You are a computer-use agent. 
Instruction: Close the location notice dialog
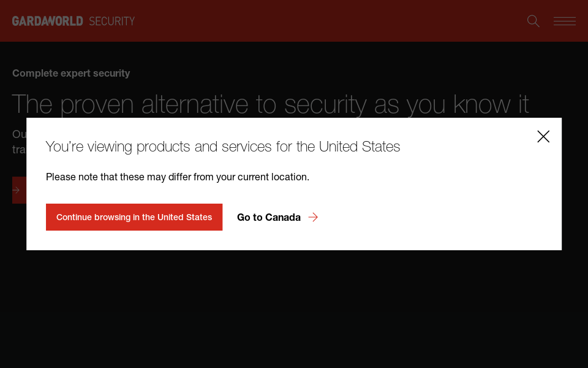[x=543, y=136]
